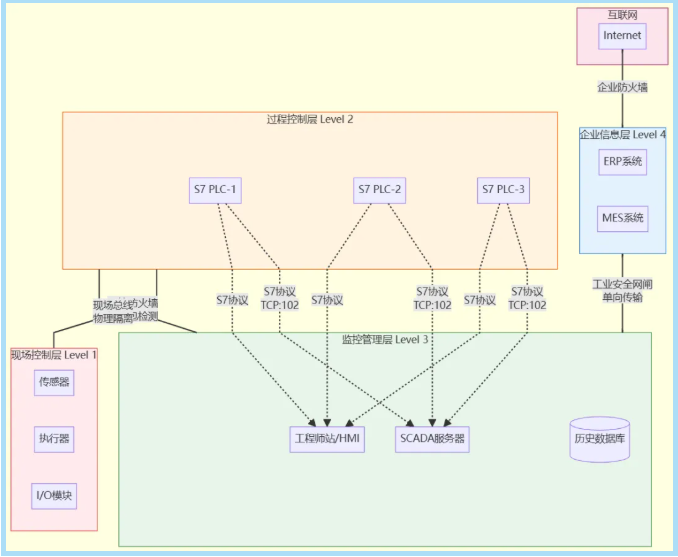
Task: Click the 企业防火墙 edge label
Action: point(622,87)
